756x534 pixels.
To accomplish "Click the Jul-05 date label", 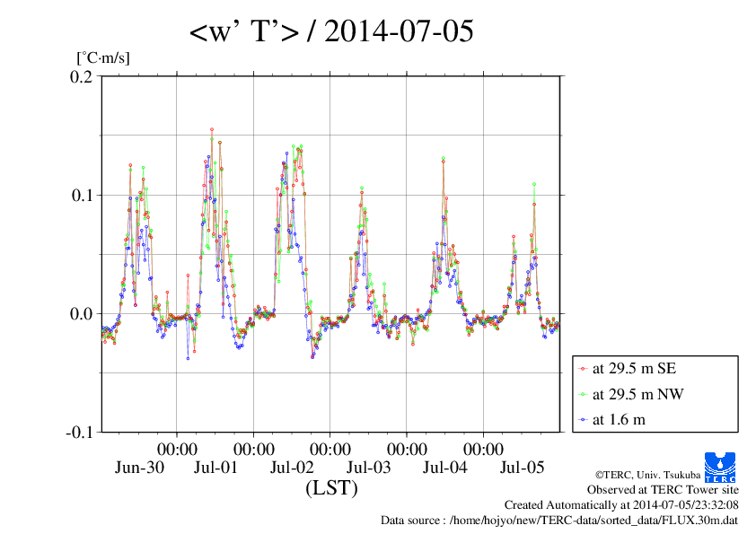I will pos(522,467).
